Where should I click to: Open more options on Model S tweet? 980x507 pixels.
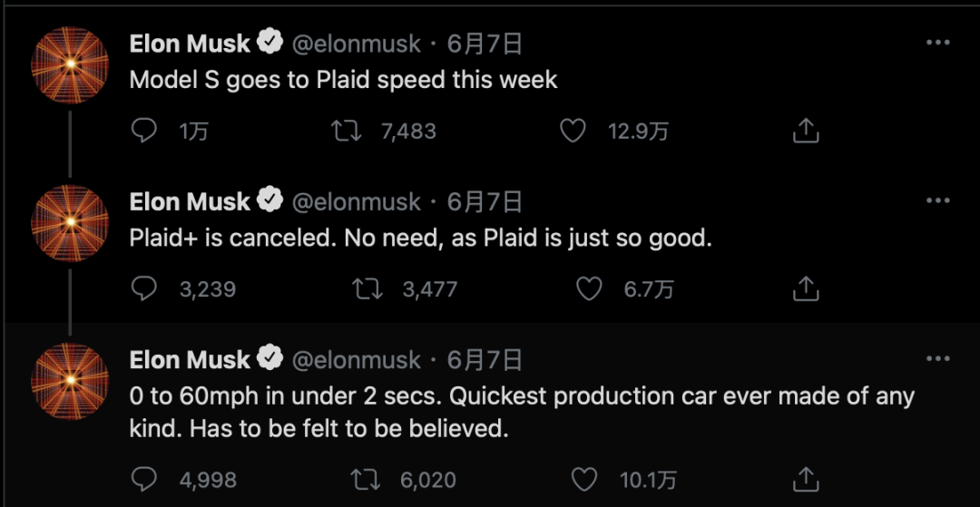(937, 43)
